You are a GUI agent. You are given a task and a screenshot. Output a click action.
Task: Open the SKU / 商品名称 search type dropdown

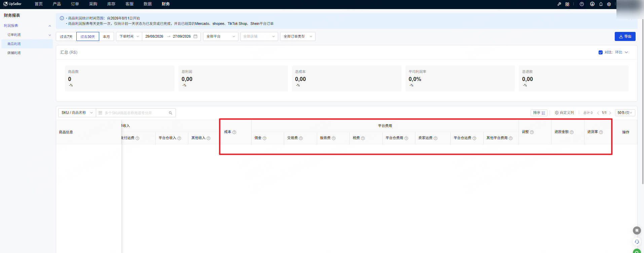coord(77,113)
